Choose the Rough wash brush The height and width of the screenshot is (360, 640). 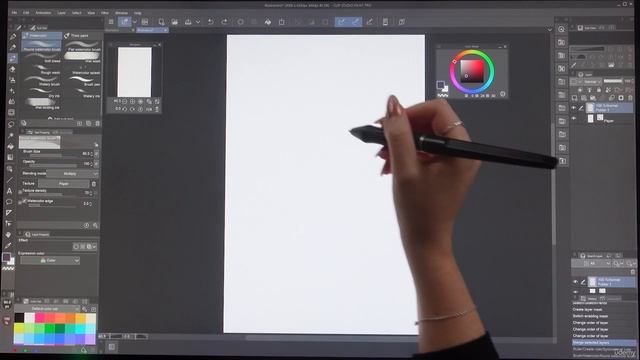[x=42, y=69]
